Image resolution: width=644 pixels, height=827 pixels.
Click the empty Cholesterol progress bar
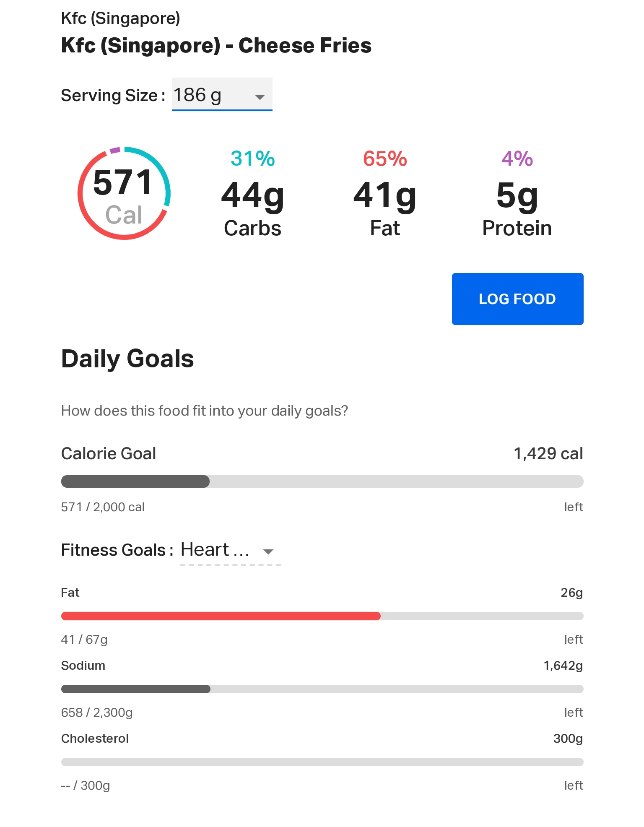tap(322, 762)
